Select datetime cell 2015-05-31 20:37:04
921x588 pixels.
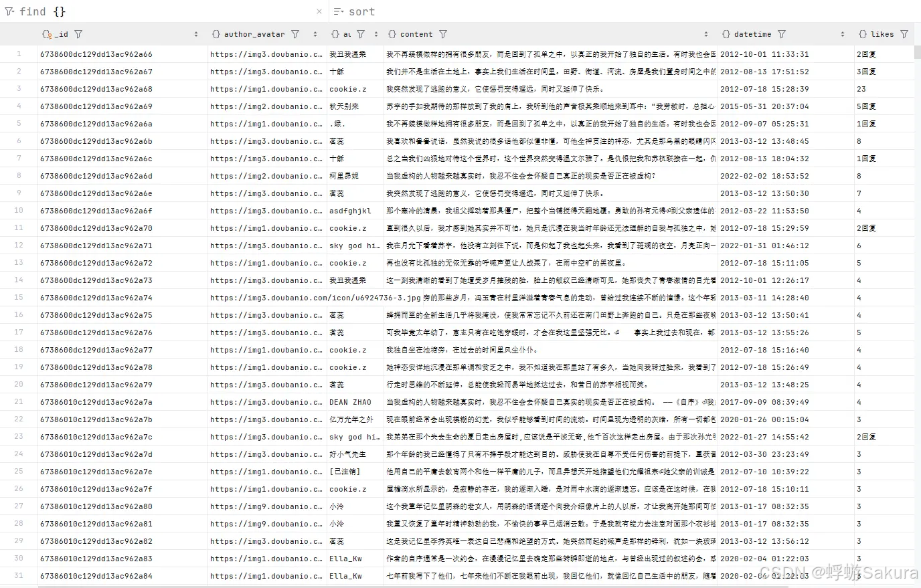click(785, 106)
